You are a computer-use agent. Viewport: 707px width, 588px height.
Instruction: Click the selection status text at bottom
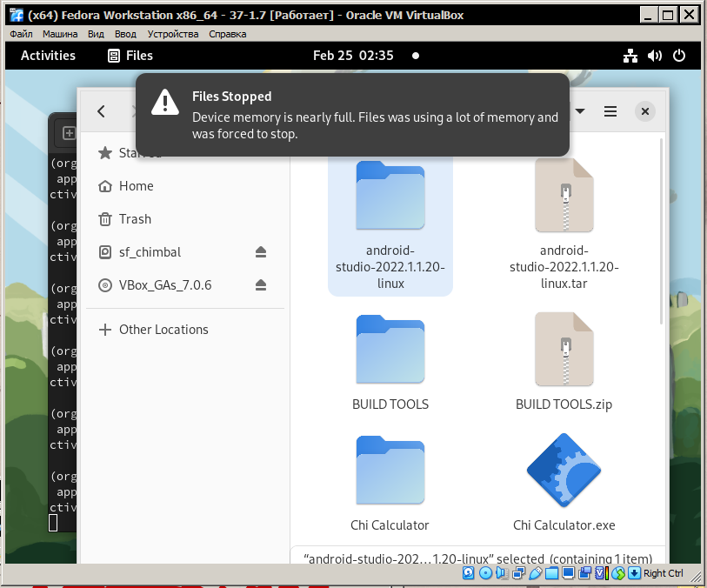point(478,558)
